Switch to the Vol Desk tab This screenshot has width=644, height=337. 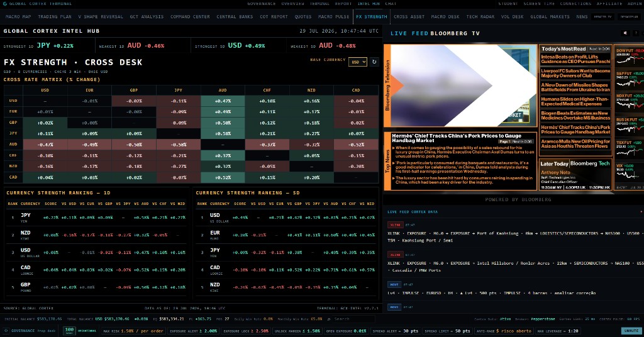[x=512, y=17]
